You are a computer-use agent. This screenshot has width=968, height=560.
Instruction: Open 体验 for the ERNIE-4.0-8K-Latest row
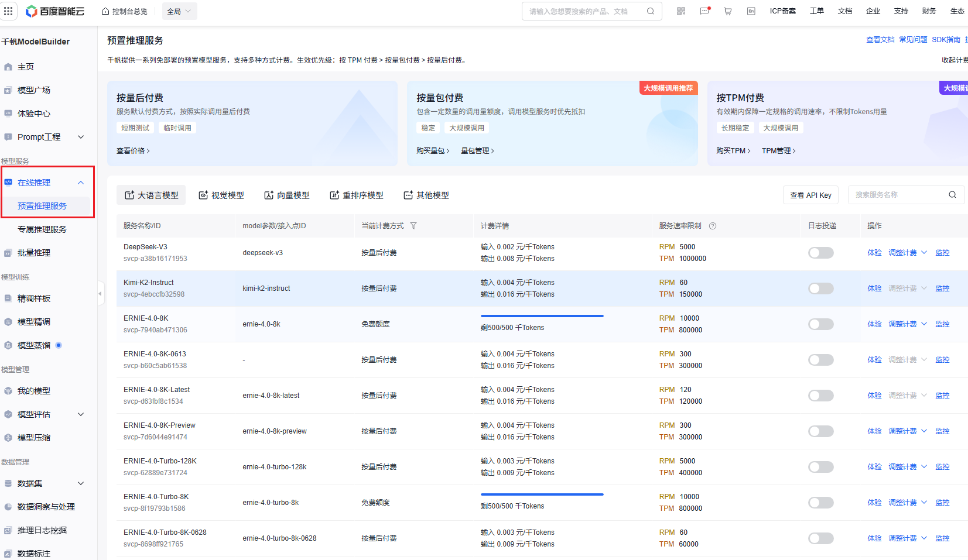click(874, 396)
